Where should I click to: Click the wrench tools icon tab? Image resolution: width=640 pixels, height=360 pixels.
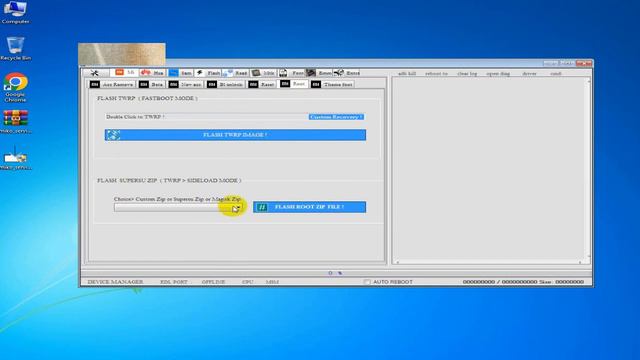pos(95,73)
